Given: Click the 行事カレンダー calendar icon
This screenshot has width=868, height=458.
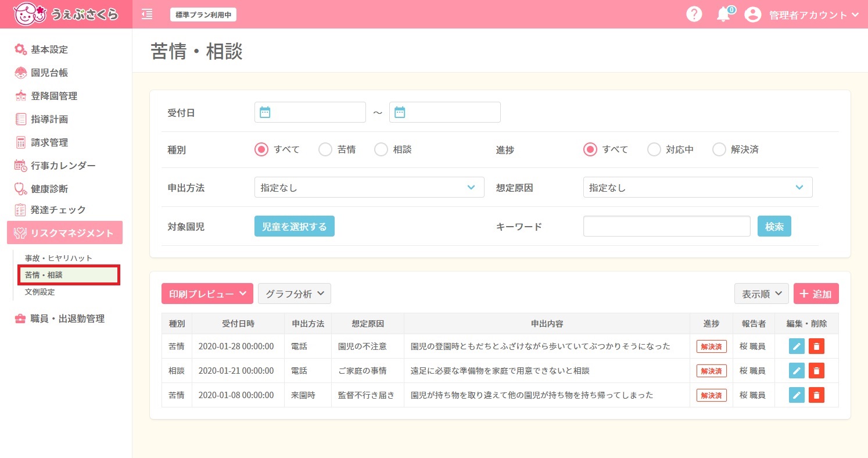Looking at the screenshot, I should 20,166.
